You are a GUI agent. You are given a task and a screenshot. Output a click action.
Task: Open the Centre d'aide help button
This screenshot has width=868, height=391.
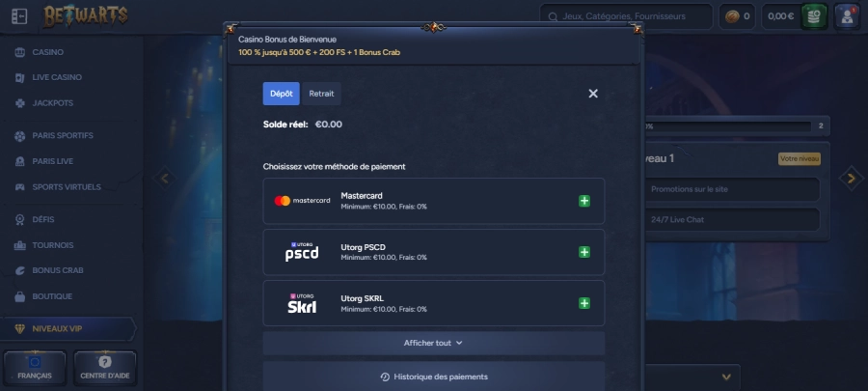tap(105, 369)
